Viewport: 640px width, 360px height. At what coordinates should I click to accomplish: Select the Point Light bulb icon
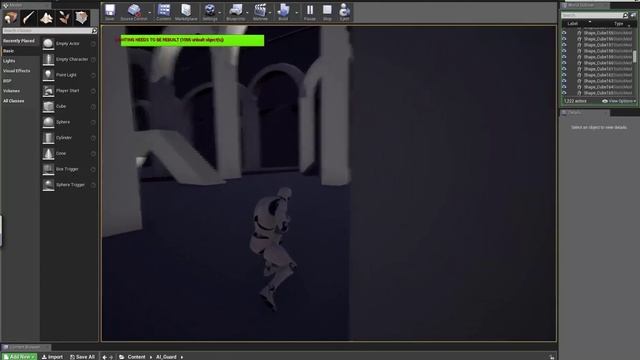(x=48, y=75)
